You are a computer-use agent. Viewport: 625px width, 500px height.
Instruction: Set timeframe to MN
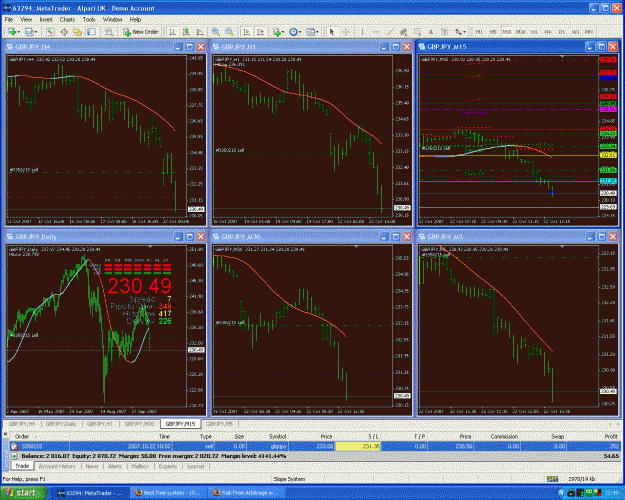[589, 32]
